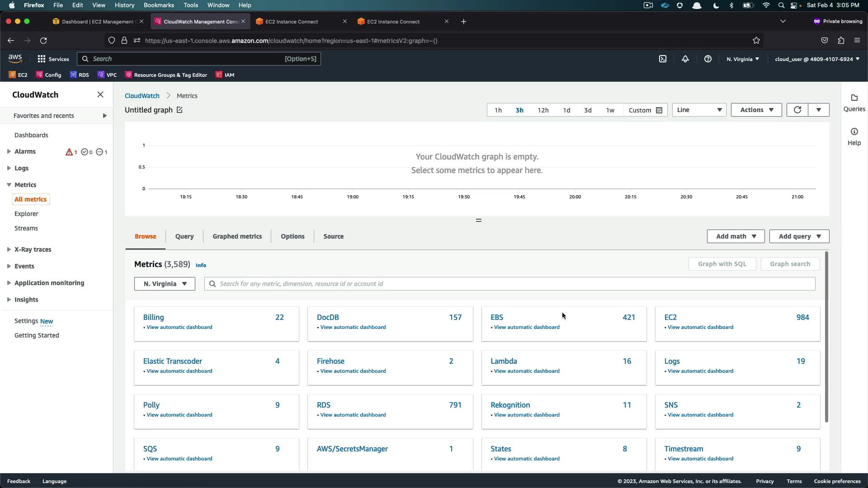The height and width of the screenshot is (488, 868).
Task: Collapse the Metrics tree section
Action: 9,185
